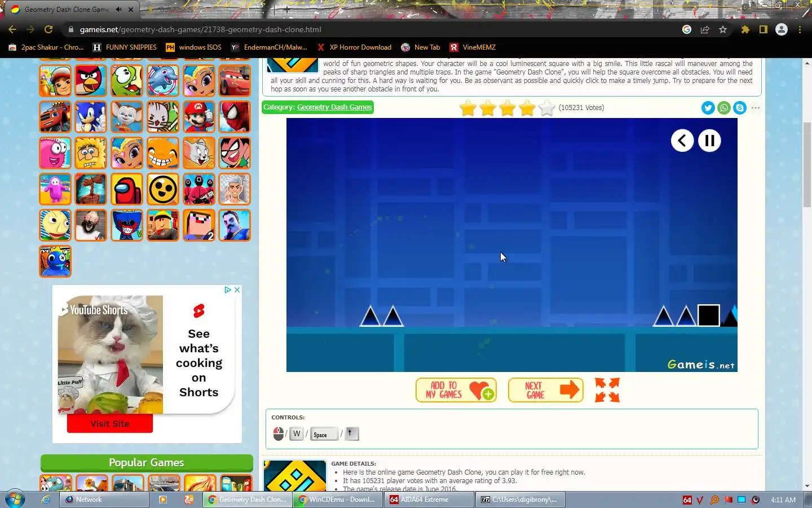Share this page from the address bar
This screenshot has width=812, height=508.
pyautogui.click(x=705, y=29)
